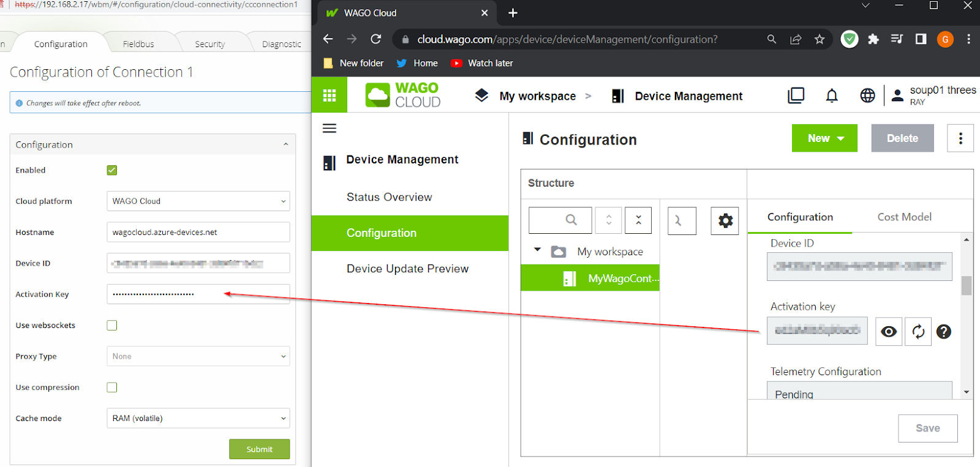Open Device Update Preview
This screenshot has width=980, height=467.
coord(407,269)
